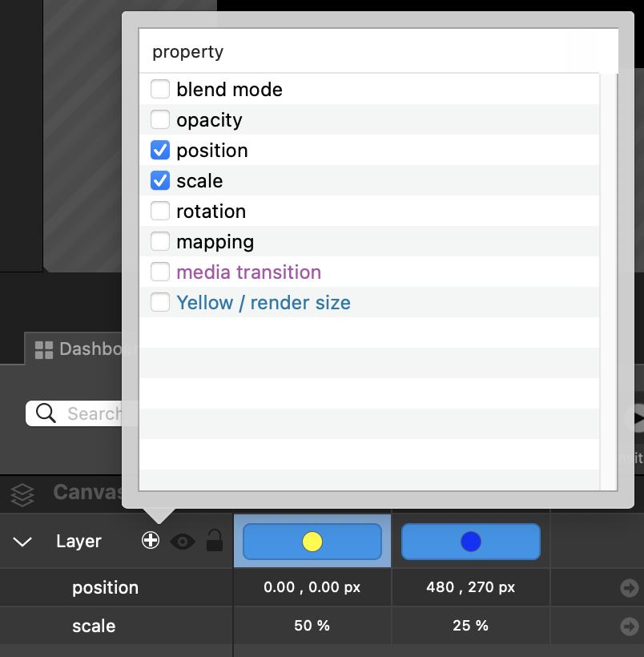Collapse the Layer row chevron
The image size is (644, 657).
[x=22, y=542]
